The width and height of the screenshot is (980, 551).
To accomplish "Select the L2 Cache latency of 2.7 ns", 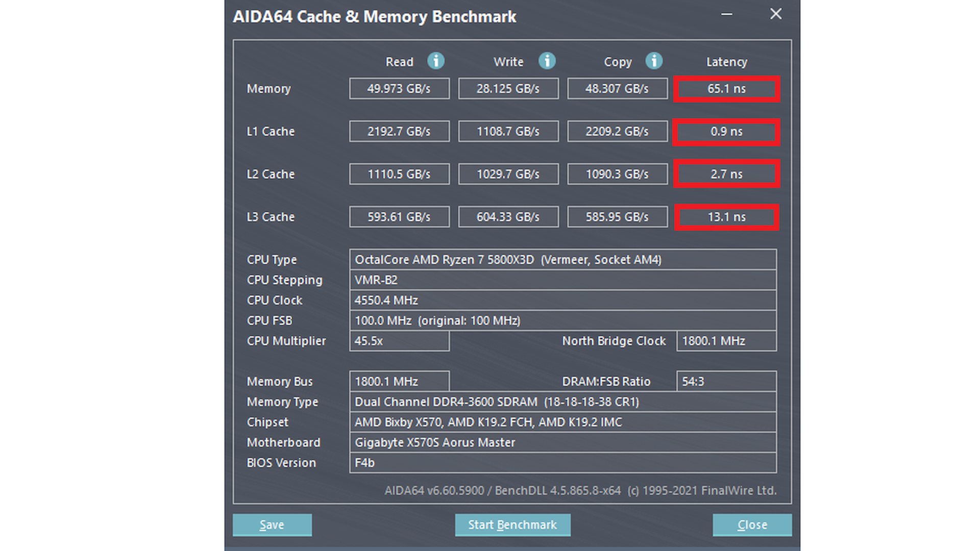I will [x=726, y=173].
